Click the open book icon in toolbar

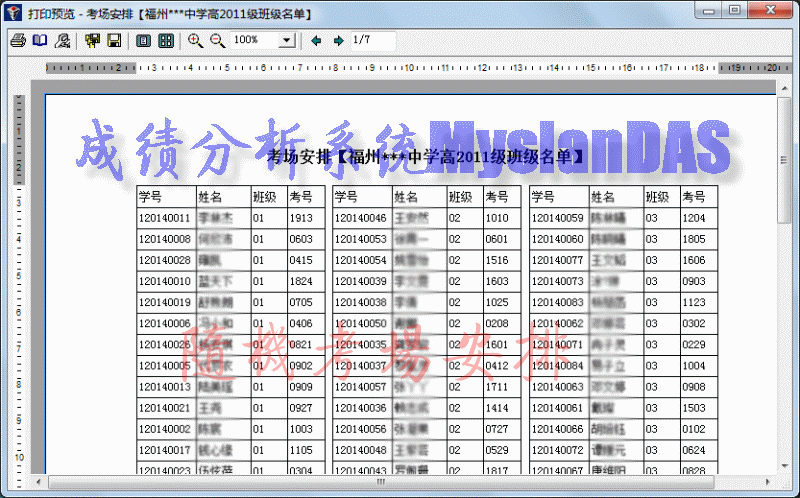pos(40,41)
